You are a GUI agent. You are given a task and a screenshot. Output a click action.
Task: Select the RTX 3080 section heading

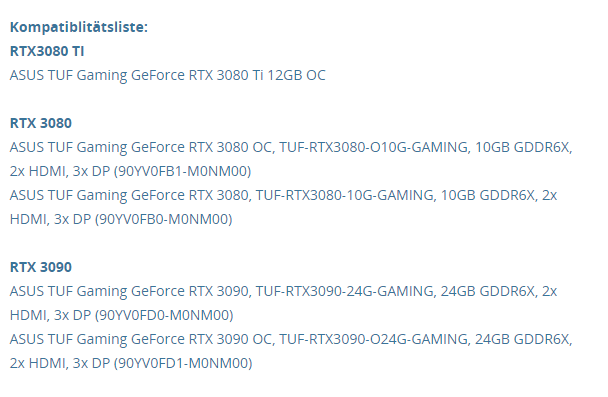(x=41, y=123)
